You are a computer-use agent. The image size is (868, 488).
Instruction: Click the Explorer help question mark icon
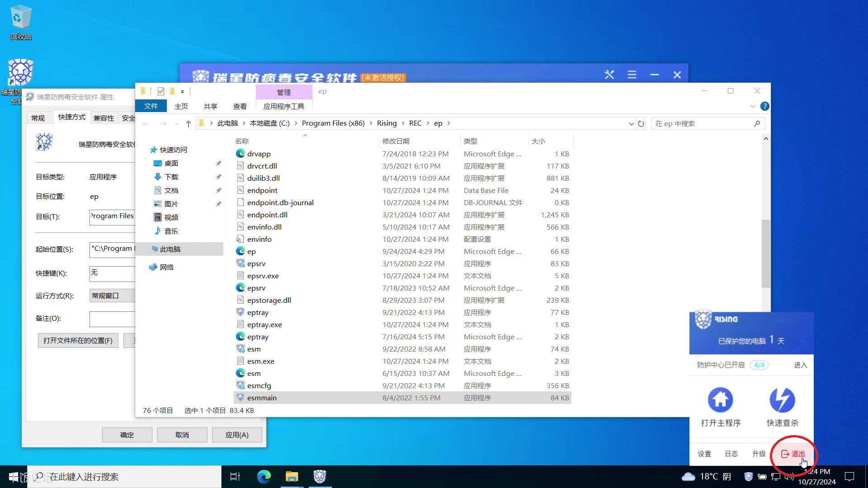click(x=765, y=106)
